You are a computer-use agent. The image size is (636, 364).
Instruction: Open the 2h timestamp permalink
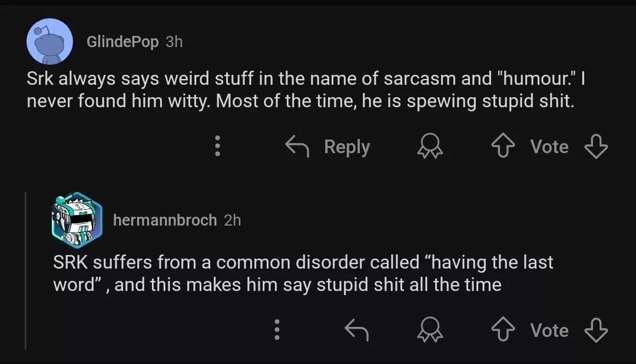click(233, 220)
